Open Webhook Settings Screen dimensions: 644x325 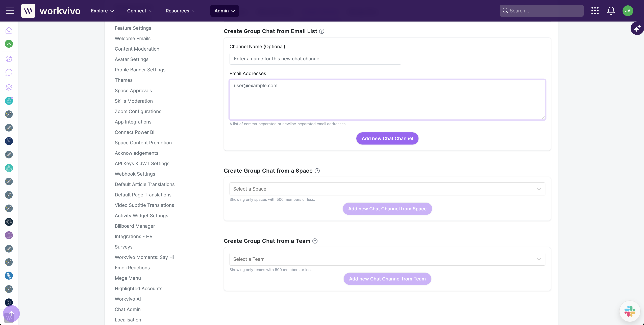point(135,174)
